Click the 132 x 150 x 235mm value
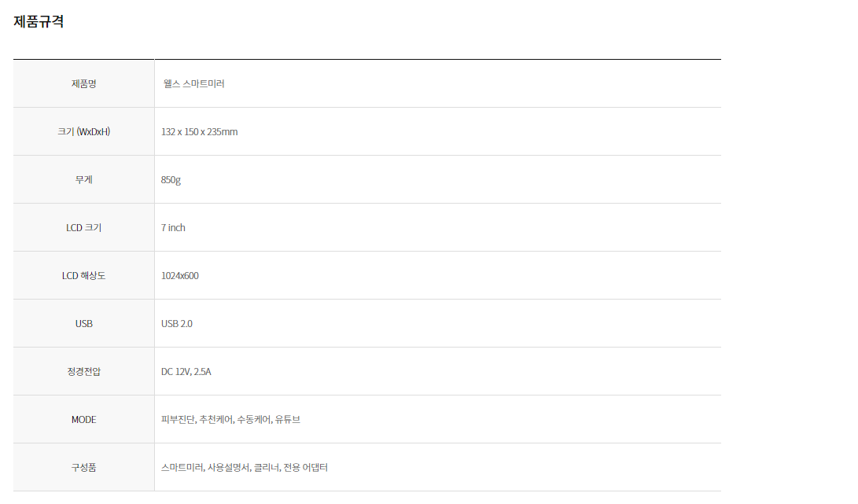Image resolution: width=858 pixels, height=504 pixels. pos(199,131)
